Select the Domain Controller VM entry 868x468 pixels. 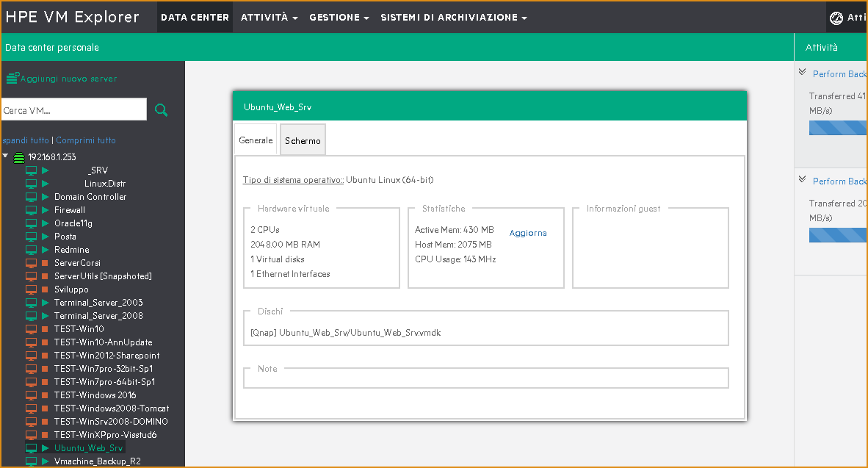[90, 197]
